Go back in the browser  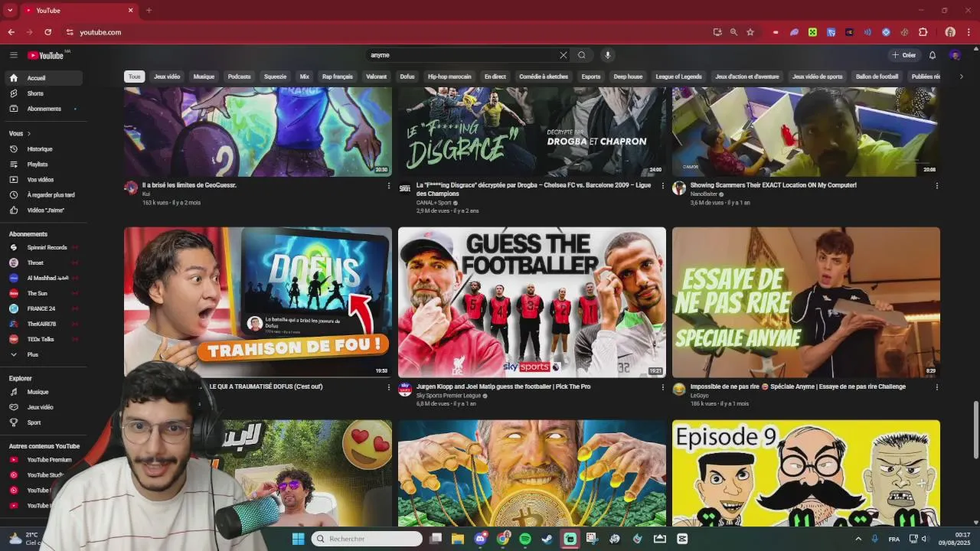coord(11,32)
